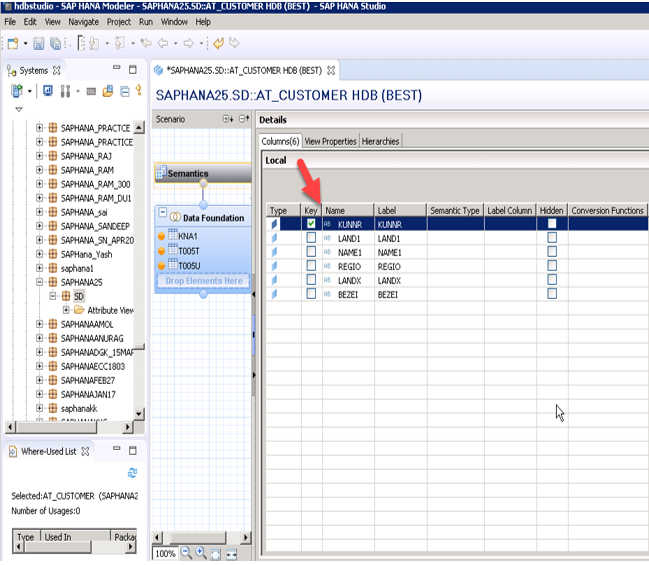The height and width of the screenshot is (565, 649).
Task: Open the Systems view menu triangle
Action: tap(19, 109)
